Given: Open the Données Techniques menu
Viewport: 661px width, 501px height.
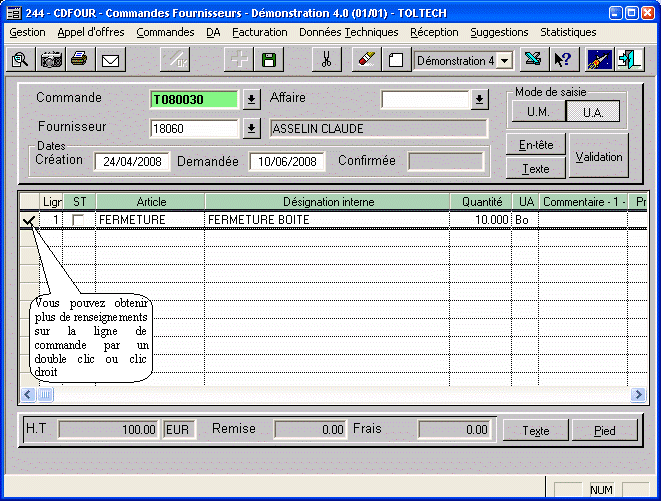Looking at the screenshot, I should (x=349, y=32).
